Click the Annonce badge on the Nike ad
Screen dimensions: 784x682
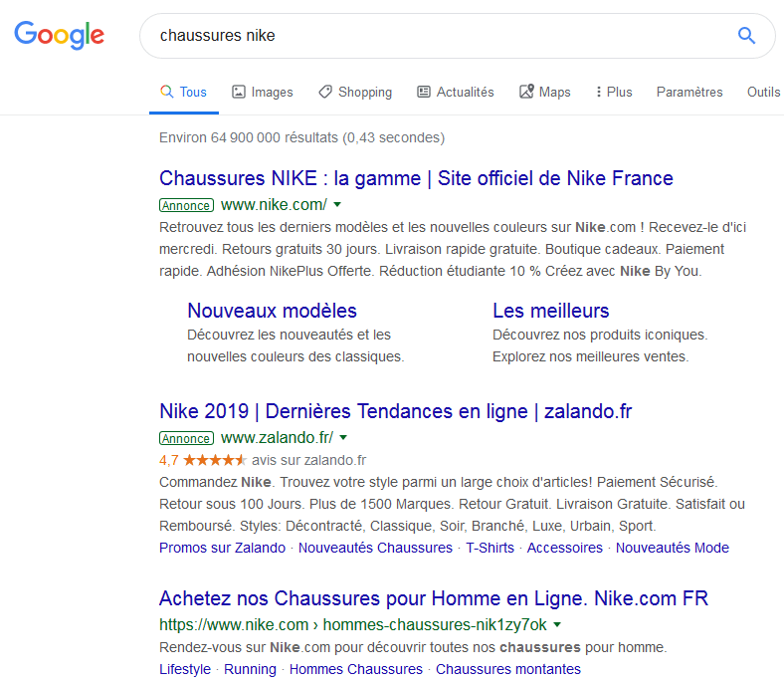186,205
